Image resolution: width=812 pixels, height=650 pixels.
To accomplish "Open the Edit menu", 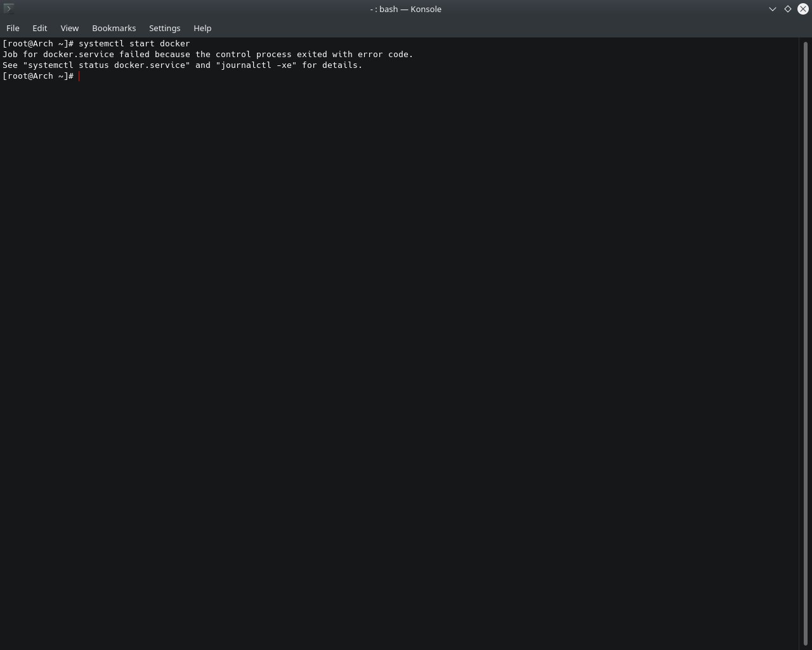I will (39, 28).
